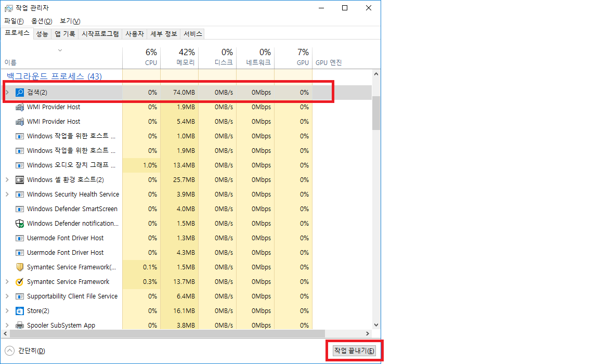
Task: Click the vertical scrollbar thumb
Action: (x=376, y=113)
